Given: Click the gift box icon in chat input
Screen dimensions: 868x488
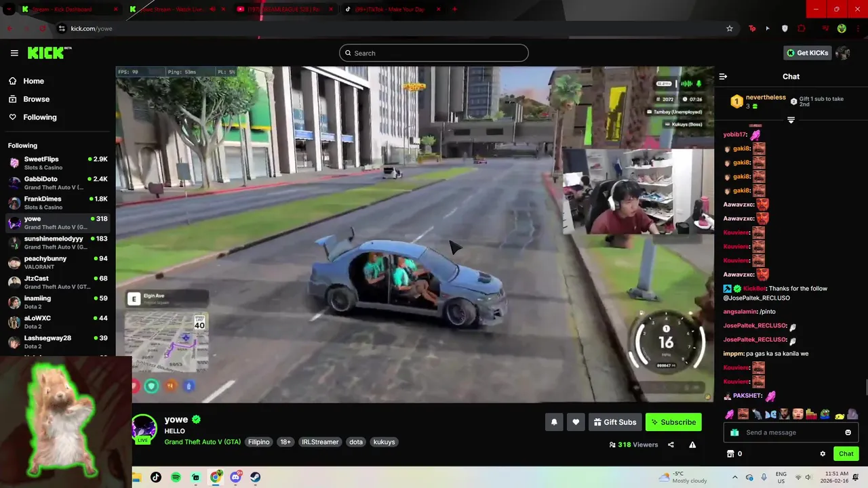Looking at the screenshot, I should [x=734, y=432].
